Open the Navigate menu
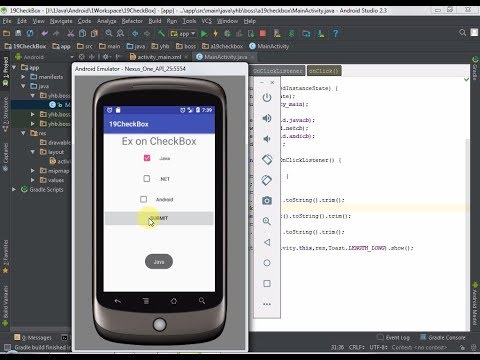This screenshot has width=480, height=360. [61, 21]
